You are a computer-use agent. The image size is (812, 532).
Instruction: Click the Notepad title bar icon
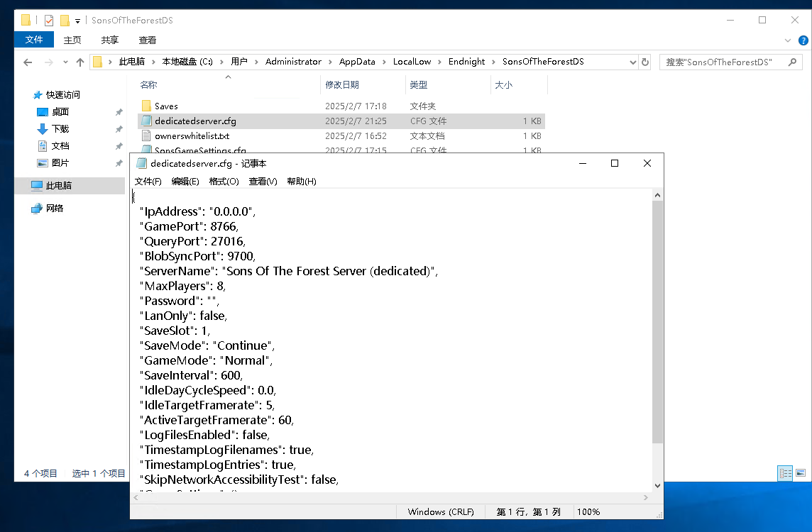tap(141, 164)
